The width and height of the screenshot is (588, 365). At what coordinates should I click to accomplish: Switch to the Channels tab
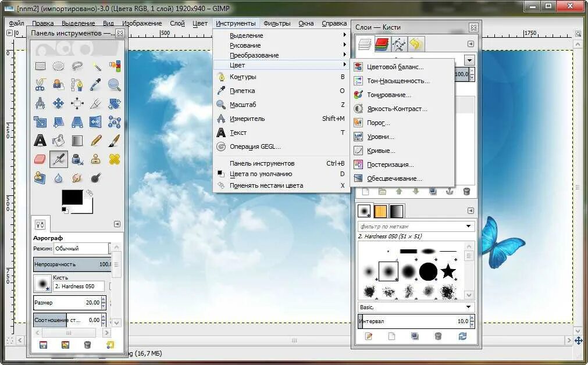coord(382,44)
